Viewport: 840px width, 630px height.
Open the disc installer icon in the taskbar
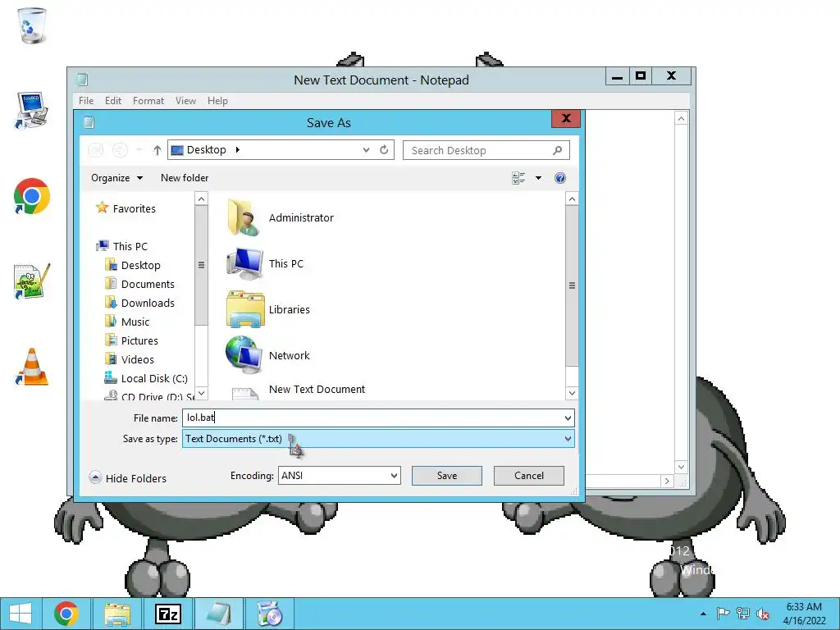[269, 614]
